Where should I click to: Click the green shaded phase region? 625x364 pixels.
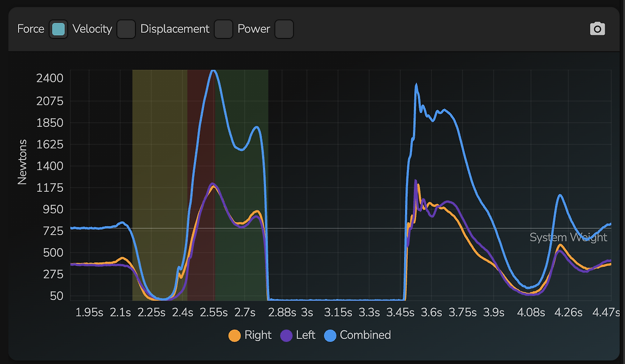(241, 185)
